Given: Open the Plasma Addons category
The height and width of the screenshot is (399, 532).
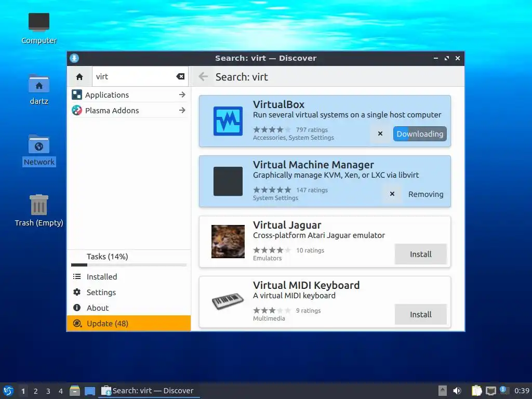Looking at the screenshot, I should 129,110.
